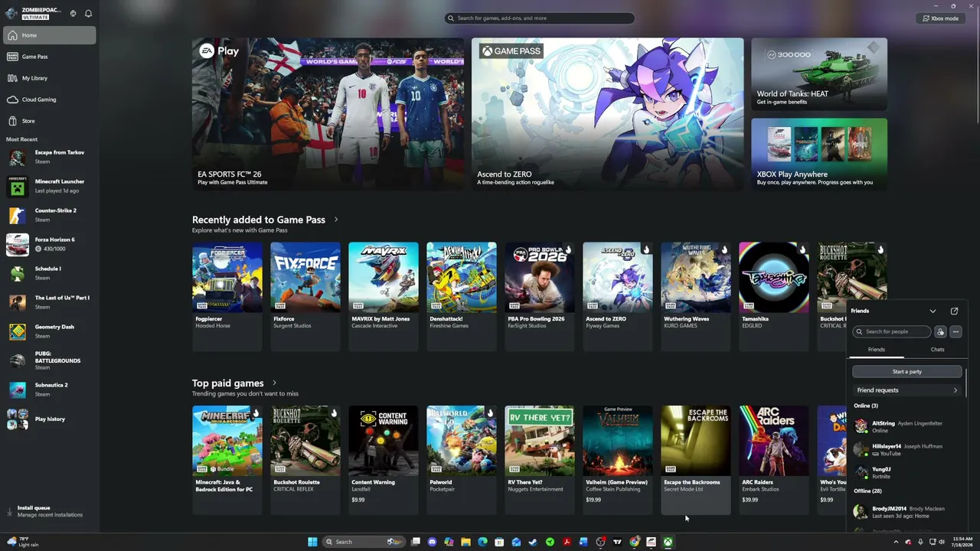Viewport: 980px width, 551px height.
Task: Open Hillslayer14's friend entry
Action: [x=907, y=450]
